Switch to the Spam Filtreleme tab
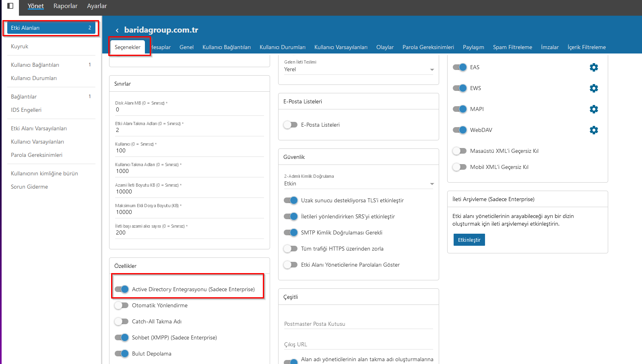The width and height of the screenshot is (642, 364). point(512,47)
